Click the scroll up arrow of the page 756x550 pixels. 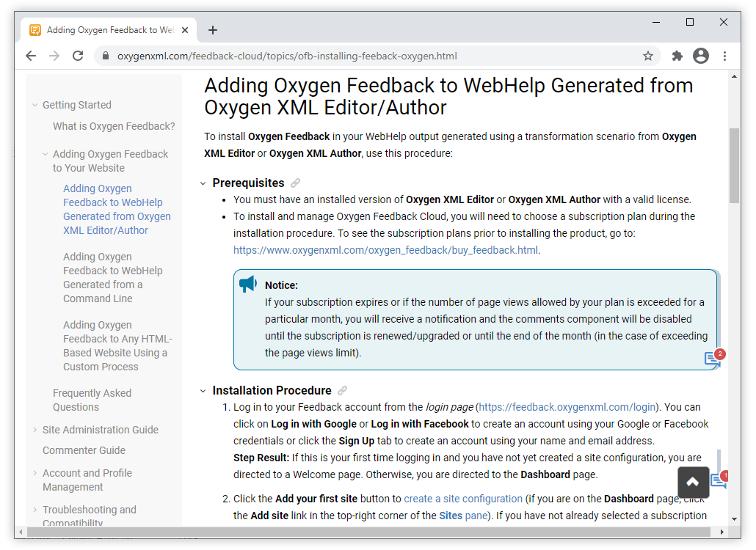click(734, 76)
